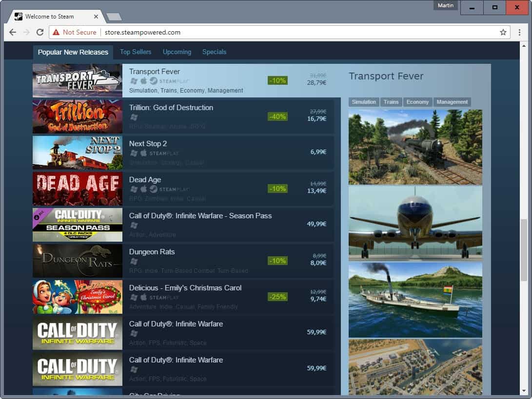Screen dimensions: 532x399
Task: Click the browser forward arrow
Action: click(x=26, y=32)
